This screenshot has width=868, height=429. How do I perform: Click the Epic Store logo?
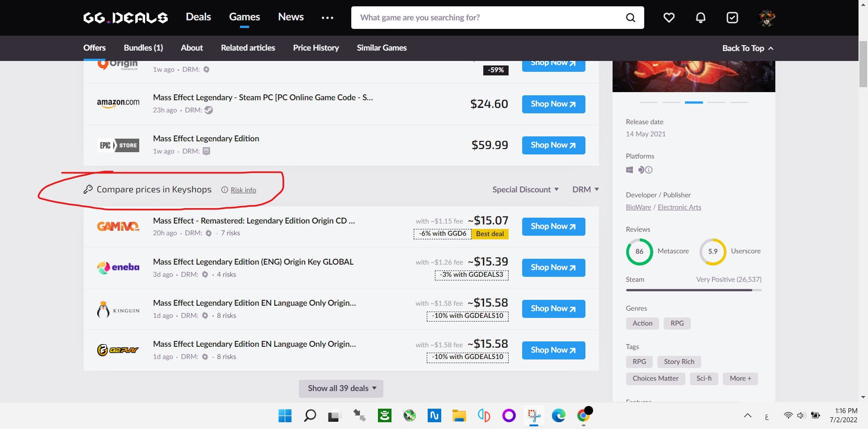pos(118,145)
